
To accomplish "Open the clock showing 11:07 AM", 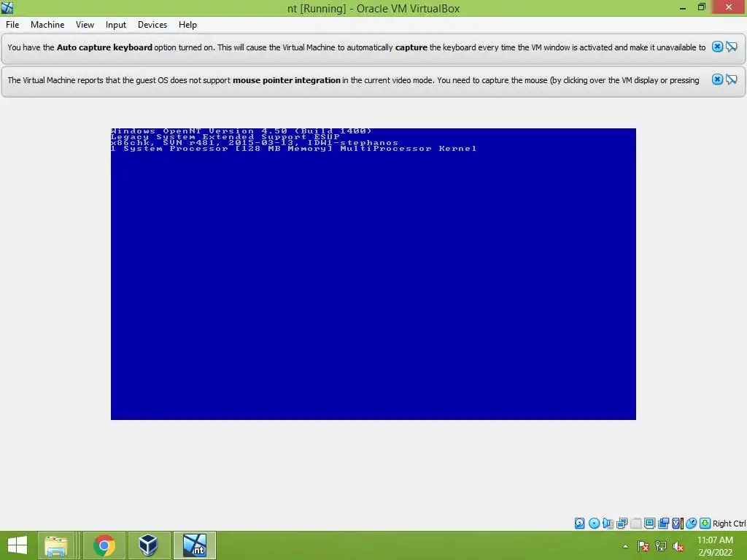I will [715, 546].
